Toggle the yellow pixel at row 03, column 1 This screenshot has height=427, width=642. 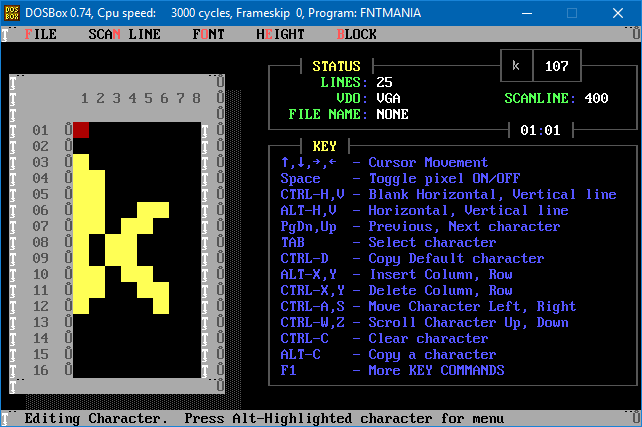click(x=81, y=162)
